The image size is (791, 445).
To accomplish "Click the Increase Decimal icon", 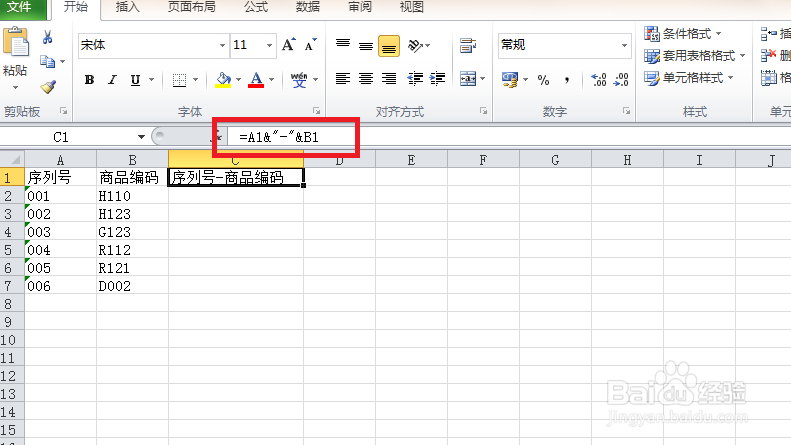I will [x=599, y=79].
